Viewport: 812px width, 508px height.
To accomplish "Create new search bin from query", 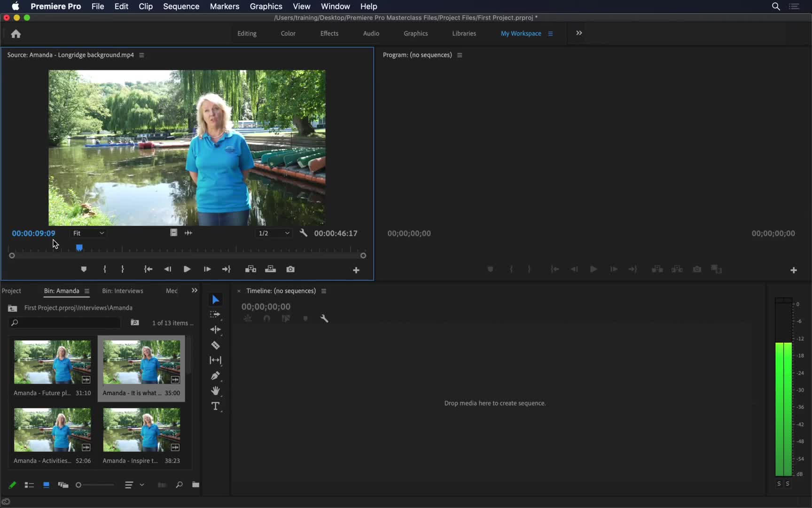I will coord(135,323).
